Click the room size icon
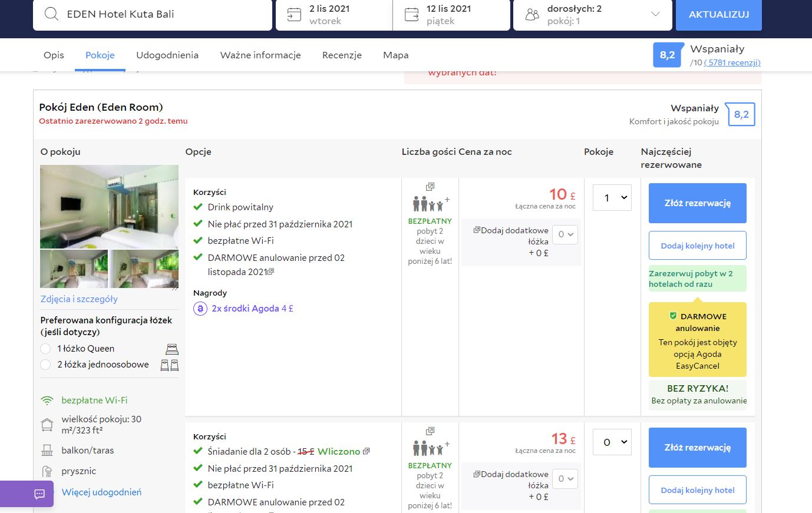The height and width of the screenshot is (513, 812). (47, 425)
